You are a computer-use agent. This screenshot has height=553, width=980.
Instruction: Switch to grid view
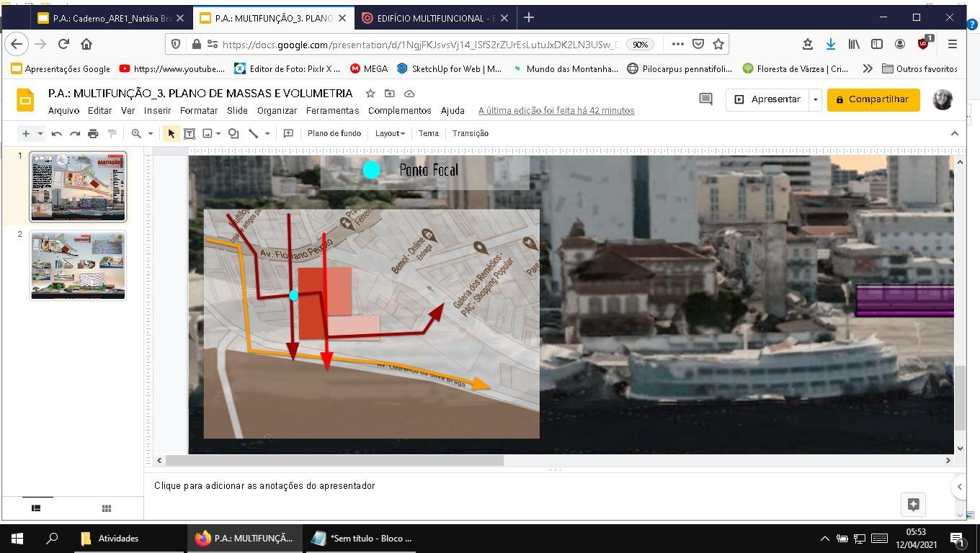[107, 508]
